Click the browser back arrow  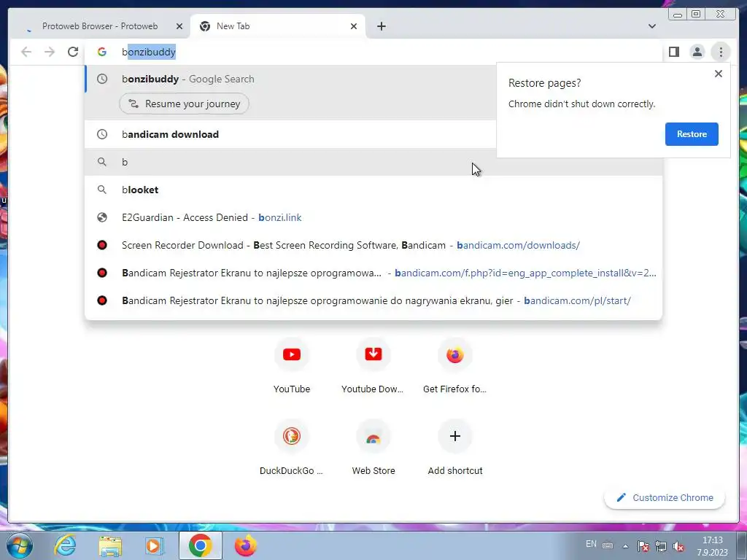26,52
